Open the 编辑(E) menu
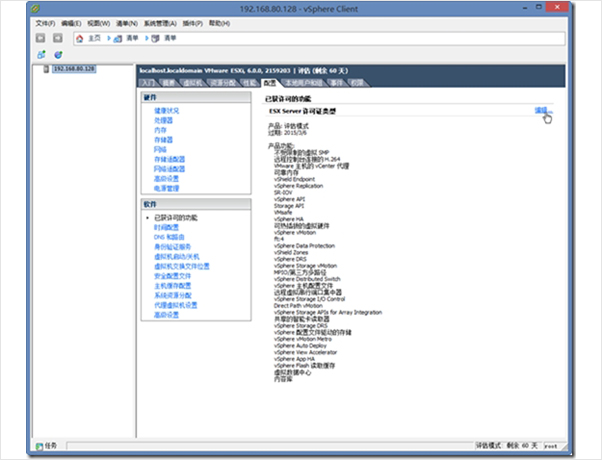Viewport: 602px width, 460px height. pyautogui.click(x=71, y=23)
